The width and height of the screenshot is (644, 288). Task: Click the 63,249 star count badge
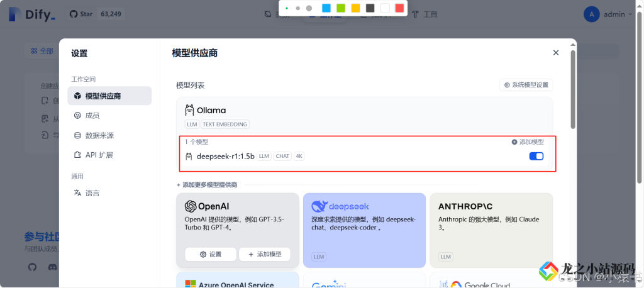pos(111,14)
